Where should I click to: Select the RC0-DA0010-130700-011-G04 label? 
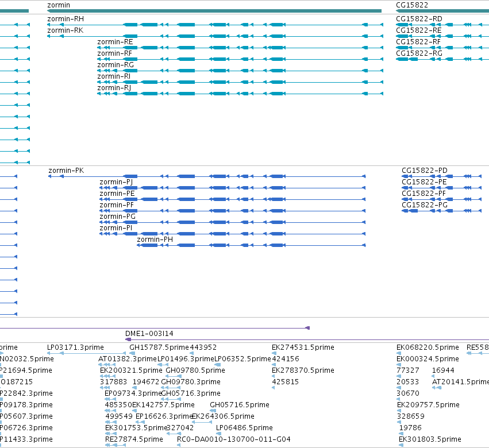click(x=234, y=439)
